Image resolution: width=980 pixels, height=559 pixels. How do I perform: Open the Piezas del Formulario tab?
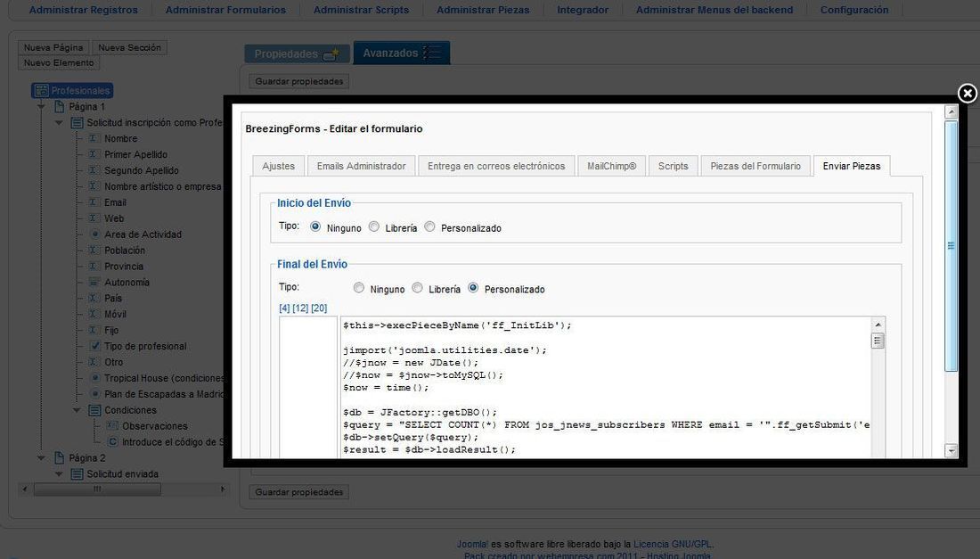(755, 166)
